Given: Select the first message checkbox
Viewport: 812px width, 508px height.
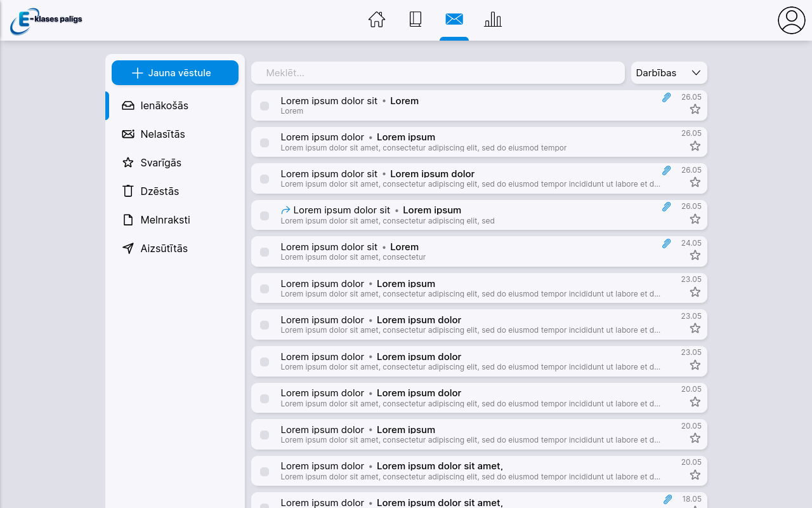Looking at the screenshot, I should [x=265, y=106].
